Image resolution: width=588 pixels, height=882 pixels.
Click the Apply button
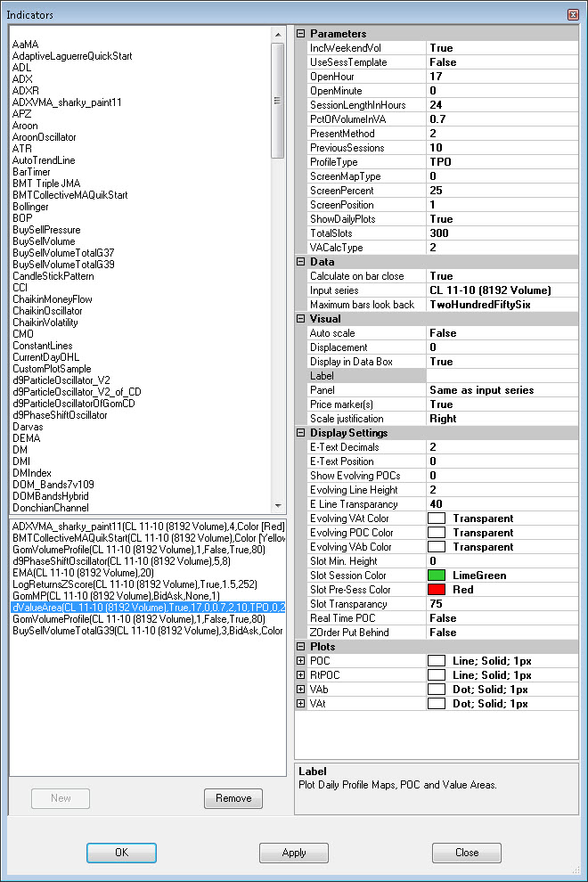[294, 853]
